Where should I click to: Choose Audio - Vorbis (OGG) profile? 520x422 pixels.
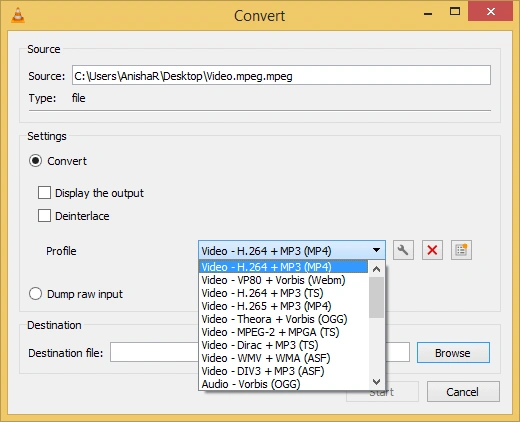point(283,384)
